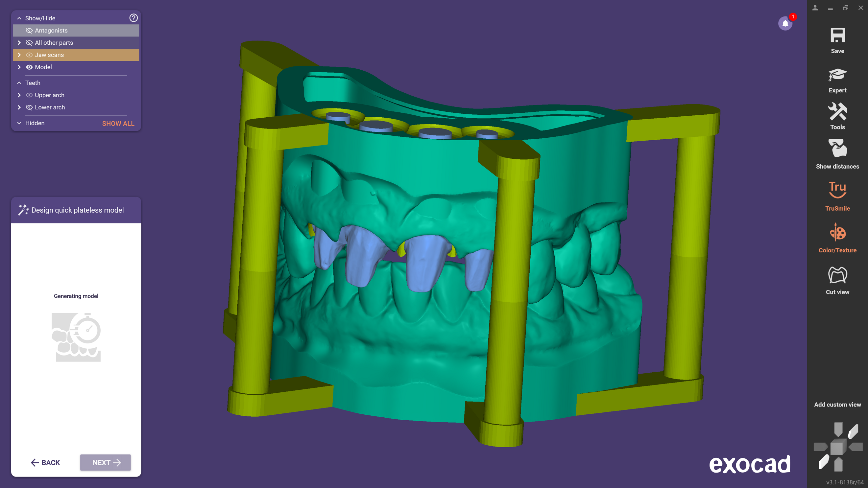Toggle Jaw scans visibility eye
Image resolution: width=868 pixels, height=488 pixels.
29,55
